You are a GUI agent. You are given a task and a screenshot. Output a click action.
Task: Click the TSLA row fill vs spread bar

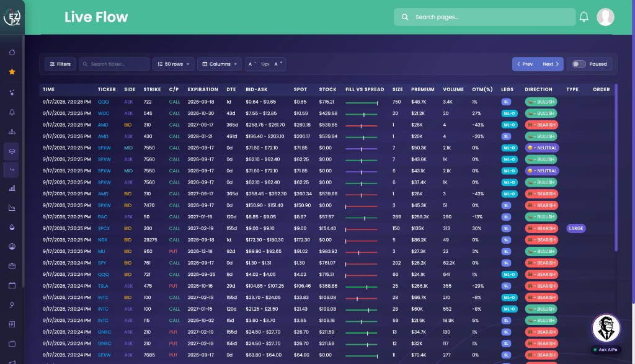[x=362, y=287]
